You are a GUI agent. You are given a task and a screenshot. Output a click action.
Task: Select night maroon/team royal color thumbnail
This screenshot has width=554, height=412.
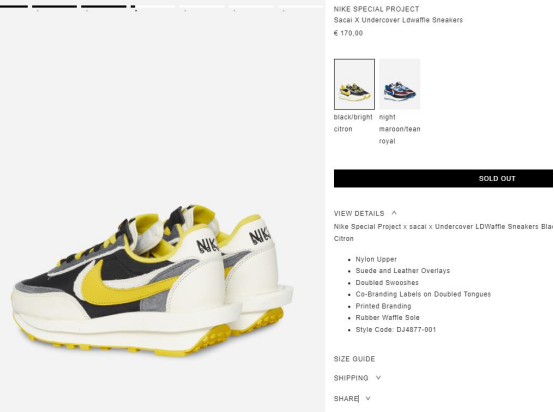400,84
